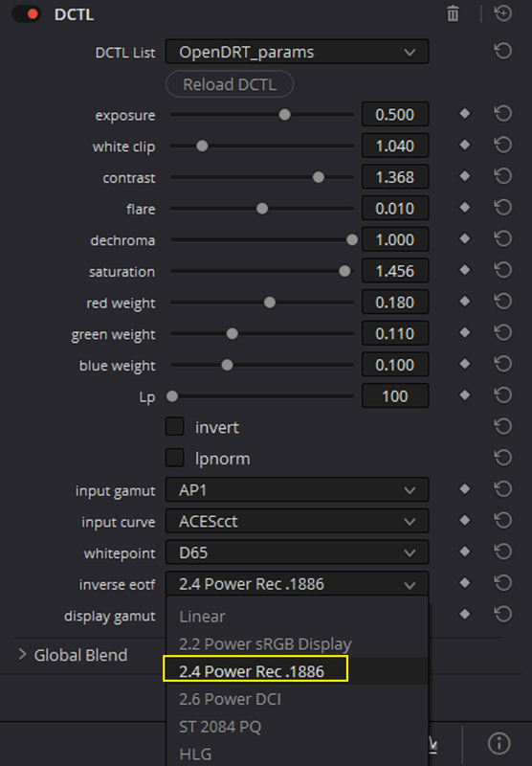
Task: Add keyframe for display gamut
Action: [x=465, y=614]
